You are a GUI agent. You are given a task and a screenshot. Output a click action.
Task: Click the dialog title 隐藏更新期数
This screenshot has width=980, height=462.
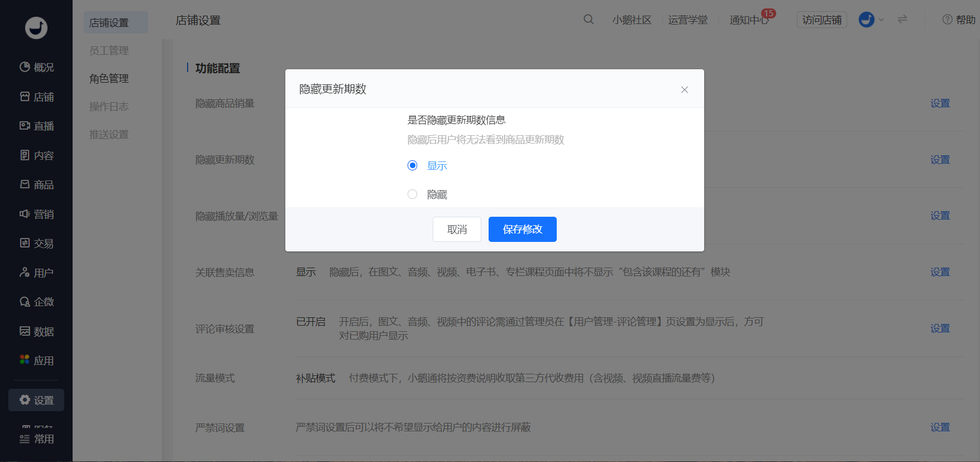333,89
